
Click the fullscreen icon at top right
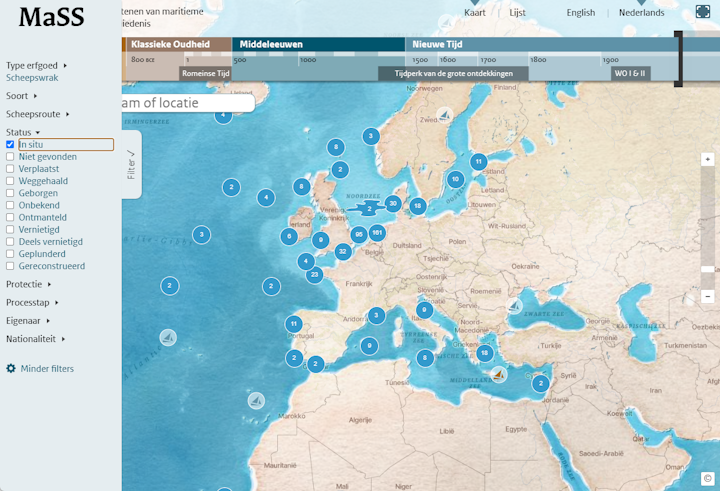click(703, 11)
